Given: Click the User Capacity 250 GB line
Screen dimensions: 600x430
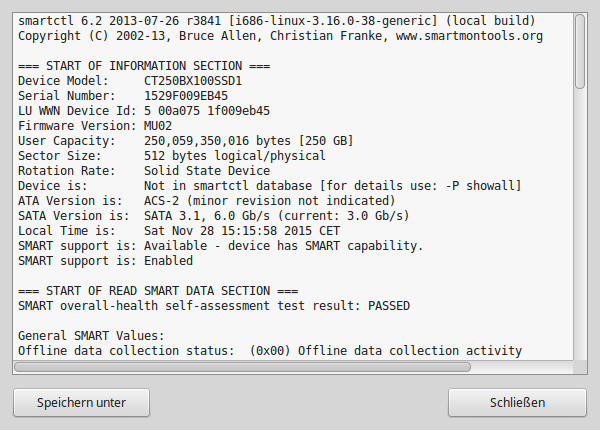Looking at the screenshot, I should point(186,141).
